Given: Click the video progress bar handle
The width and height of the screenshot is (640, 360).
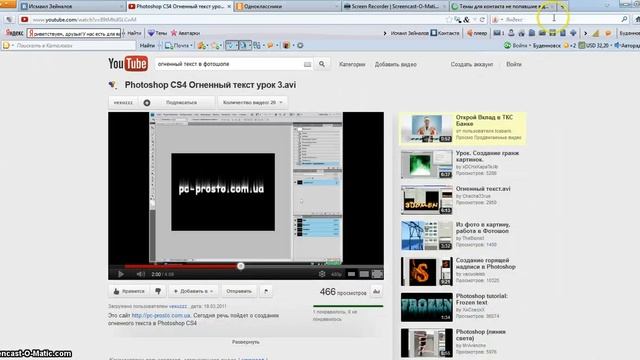Looking at the screenshot, I should tap(240, 266).
